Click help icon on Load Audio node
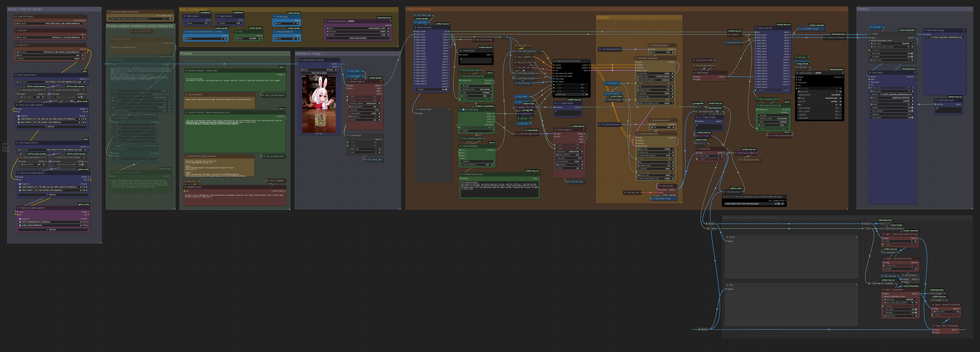This screenshot has height=352, width=980. (390, 21)
